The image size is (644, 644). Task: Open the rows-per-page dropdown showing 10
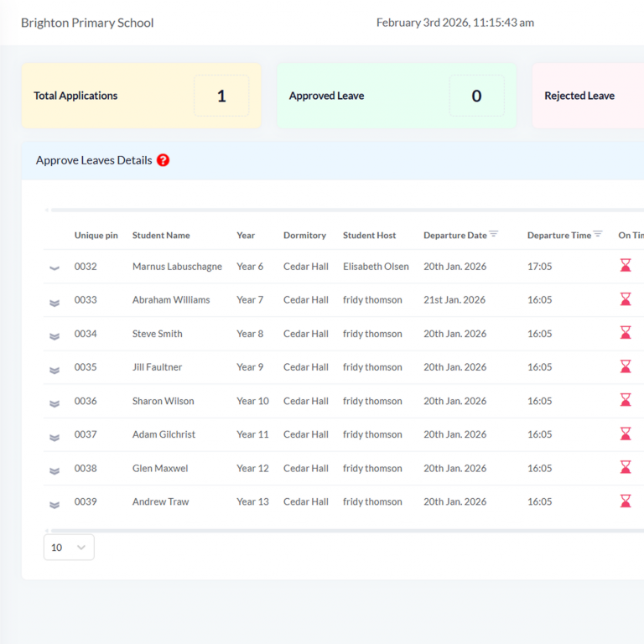coord(69,548)
